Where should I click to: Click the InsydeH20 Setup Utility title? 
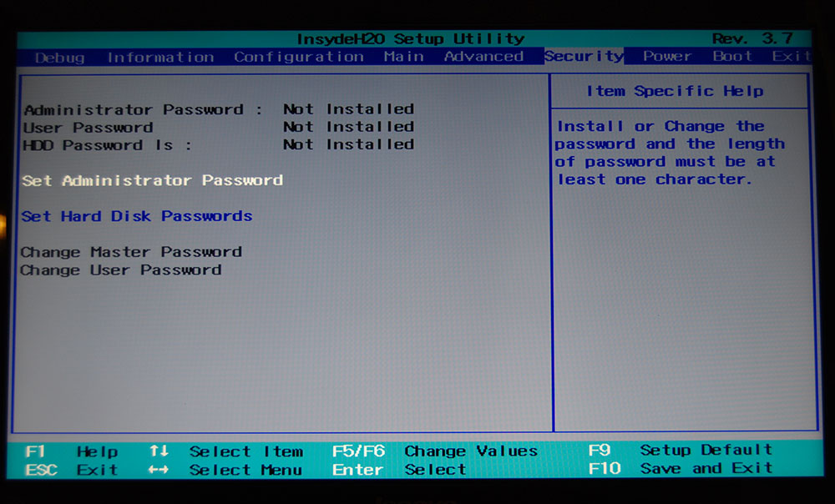(411, 38)
